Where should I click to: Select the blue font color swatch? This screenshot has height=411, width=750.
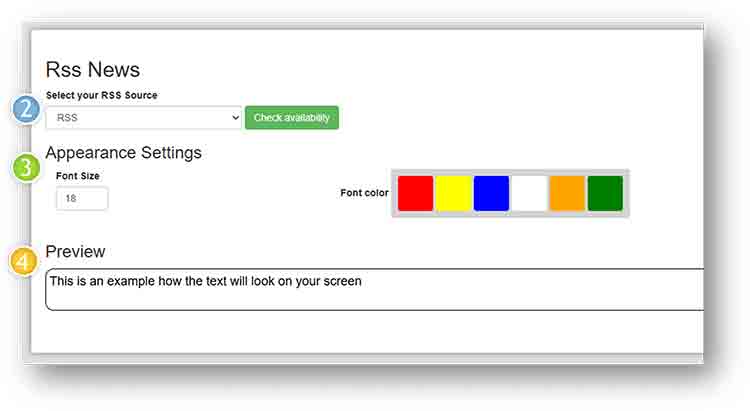point(491,193)
